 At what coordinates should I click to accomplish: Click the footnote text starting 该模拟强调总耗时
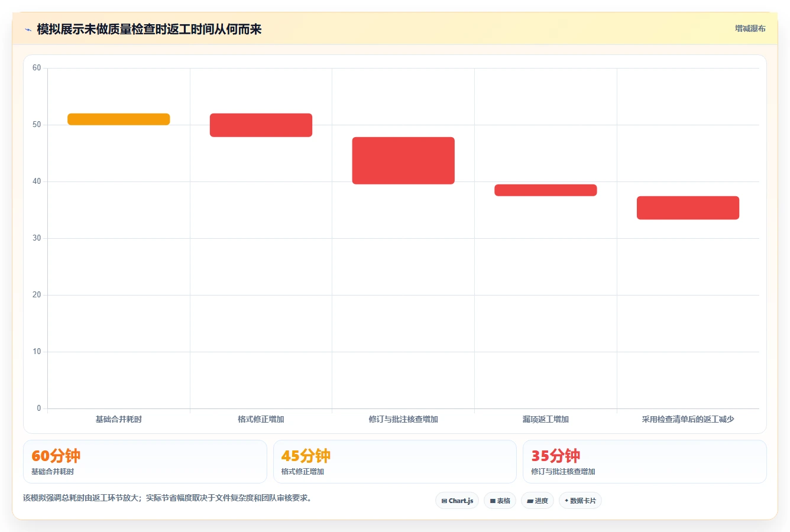(167, 498)
